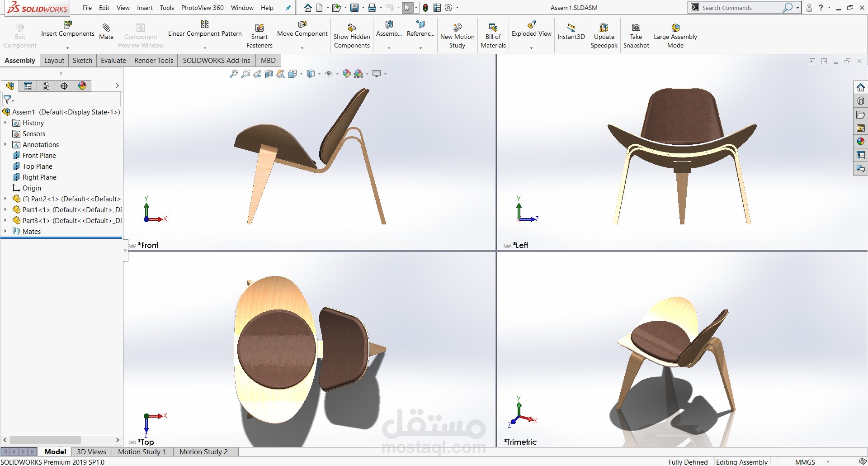Open the File menu
Viewport: 868px width, 466px height.
click(87, 8)
